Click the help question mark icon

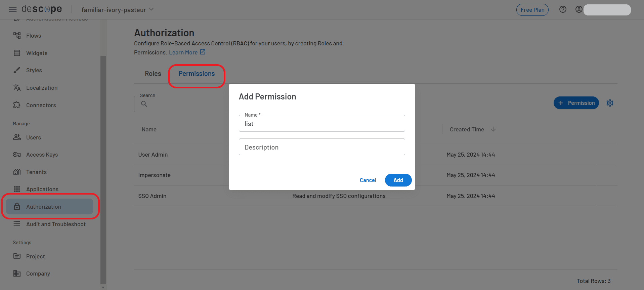click(x=563, y=9)
